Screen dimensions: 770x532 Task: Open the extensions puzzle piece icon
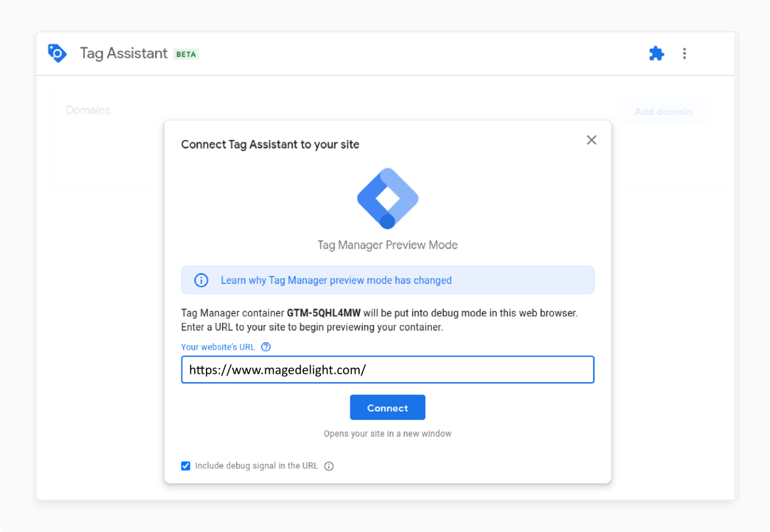click(656, 53)
